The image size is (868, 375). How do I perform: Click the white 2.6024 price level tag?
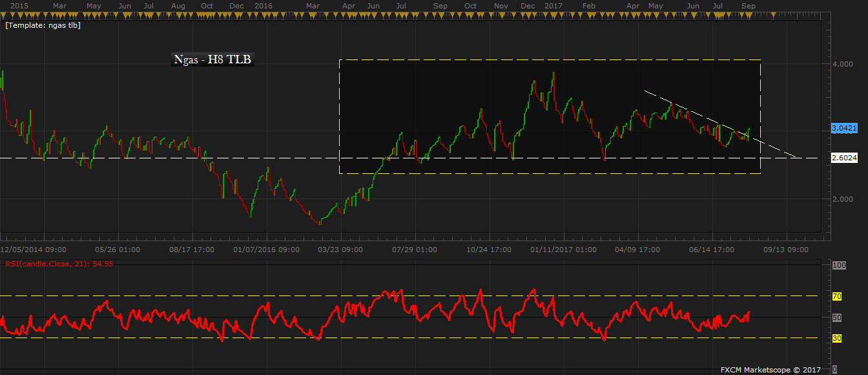click(x=844, y=158)
